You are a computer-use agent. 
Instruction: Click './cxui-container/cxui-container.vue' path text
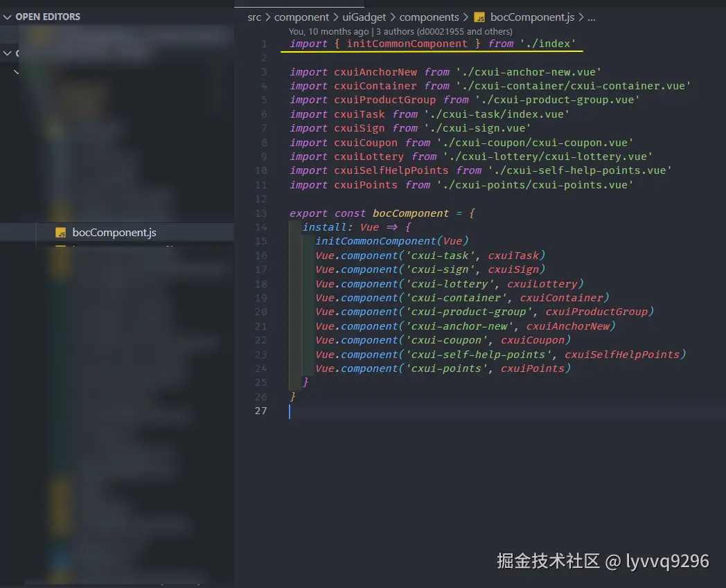[573, 86]
